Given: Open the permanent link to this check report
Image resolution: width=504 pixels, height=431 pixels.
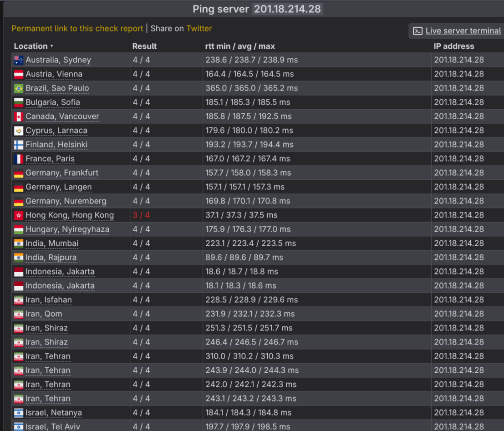Looking at the screenshot, I should pos(77,29).
